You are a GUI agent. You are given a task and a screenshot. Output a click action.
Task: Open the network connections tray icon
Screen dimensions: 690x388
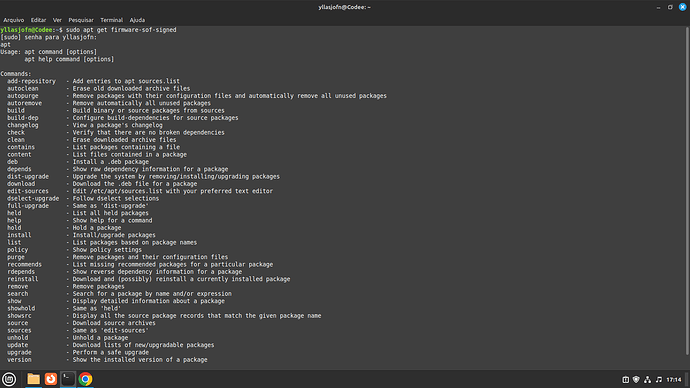(647, 379)
